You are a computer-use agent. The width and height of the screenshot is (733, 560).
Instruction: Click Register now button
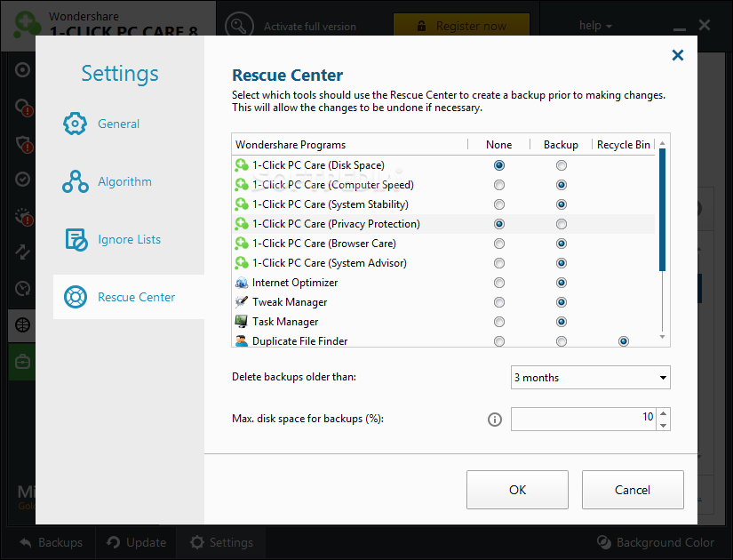click(461, 26)
